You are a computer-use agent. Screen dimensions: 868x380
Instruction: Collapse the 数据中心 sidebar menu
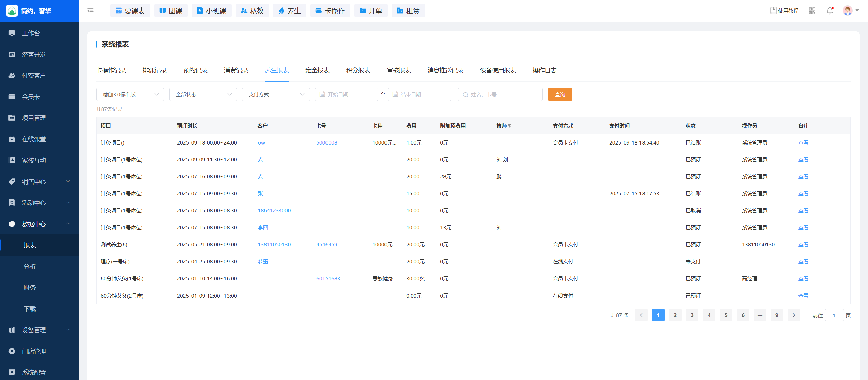[x=39, y=224]
